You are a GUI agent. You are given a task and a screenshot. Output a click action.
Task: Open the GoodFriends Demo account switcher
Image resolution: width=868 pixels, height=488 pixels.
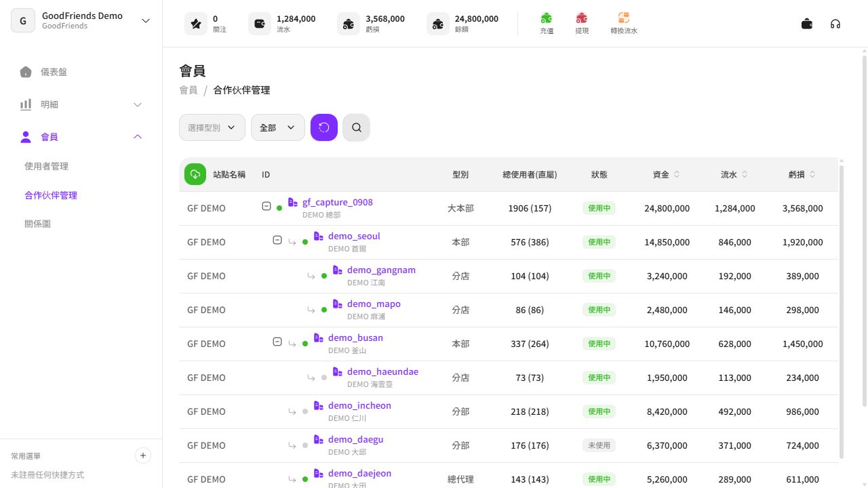click(x=81, y=20)
